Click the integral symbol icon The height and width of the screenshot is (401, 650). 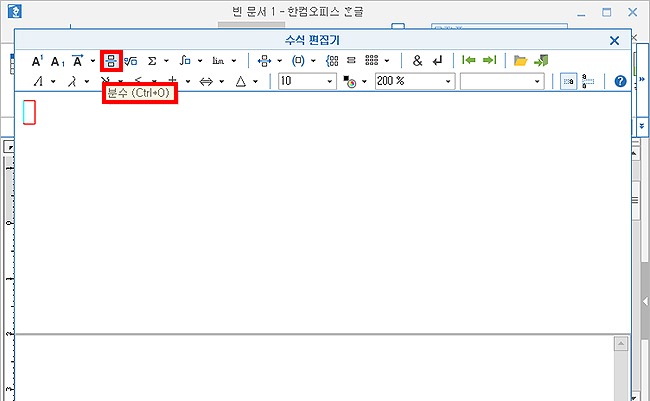click(185, 61)
